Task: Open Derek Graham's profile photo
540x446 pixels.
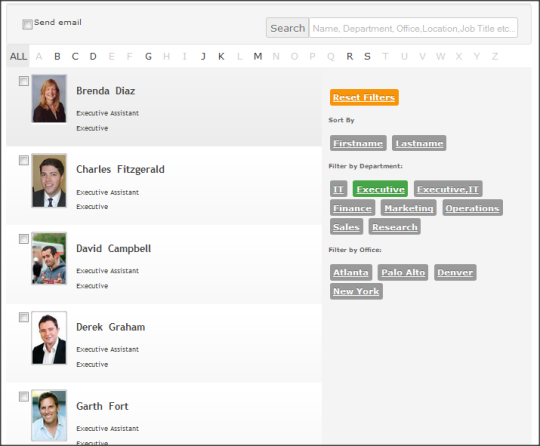Action: [49, 338]
